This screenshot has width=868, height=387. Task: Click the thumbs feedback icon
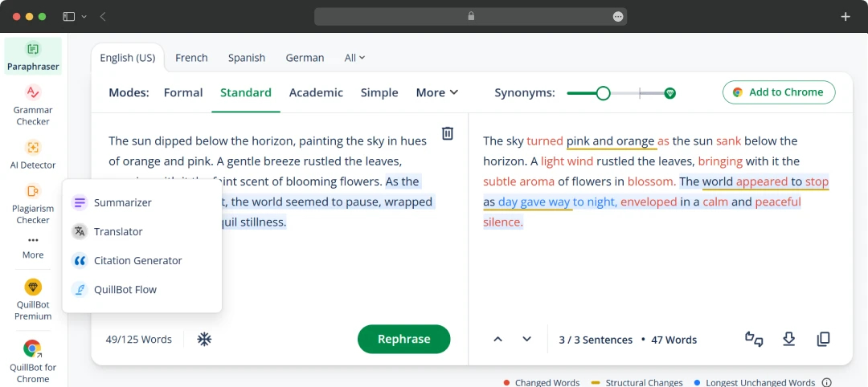point(754,339)
